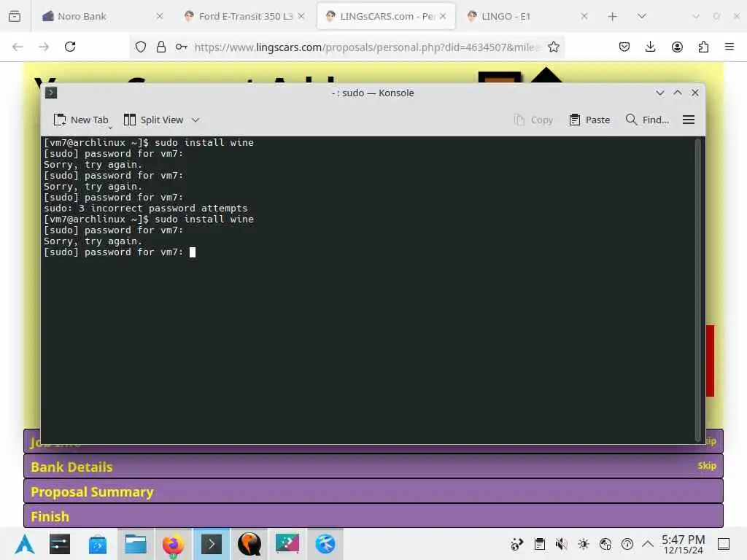
Task: Click the Paste button in Konsole
Action: point(589,120)
